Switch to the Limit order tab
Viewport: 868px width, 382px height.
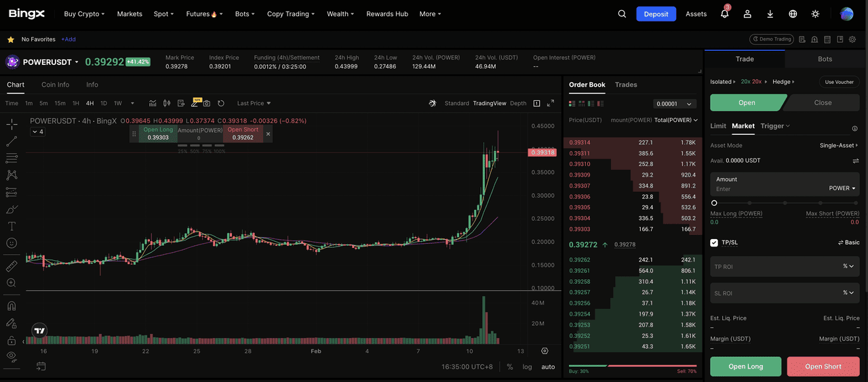click(x=717, y=126)
